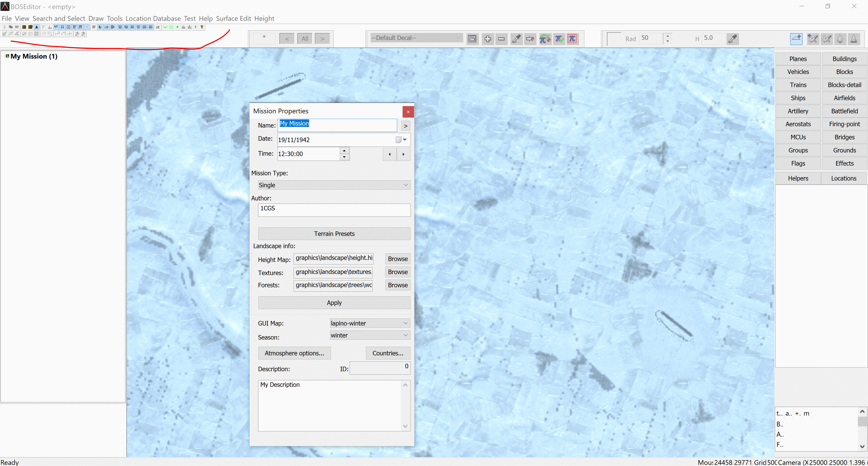Screen dimensions: 868x466
Task: Toggle the grid display toolbar button
Action: coord(62,27)
